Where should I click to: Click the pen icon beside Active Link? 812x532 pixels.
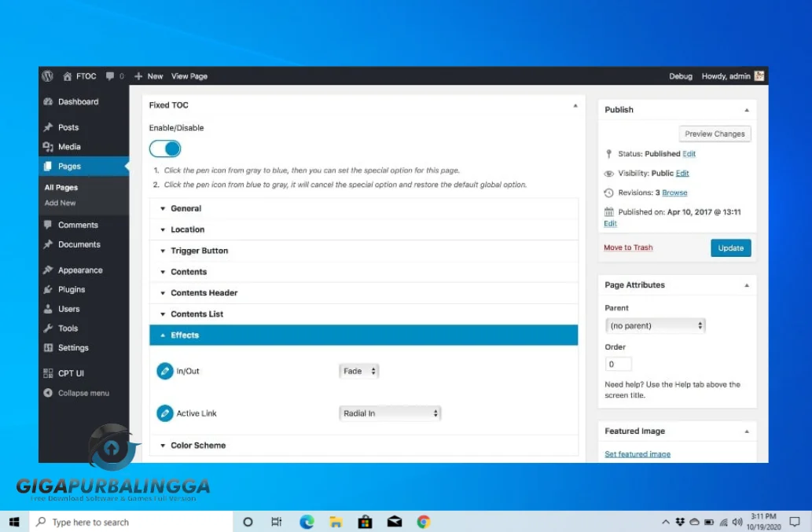click(x=164, y=413)
